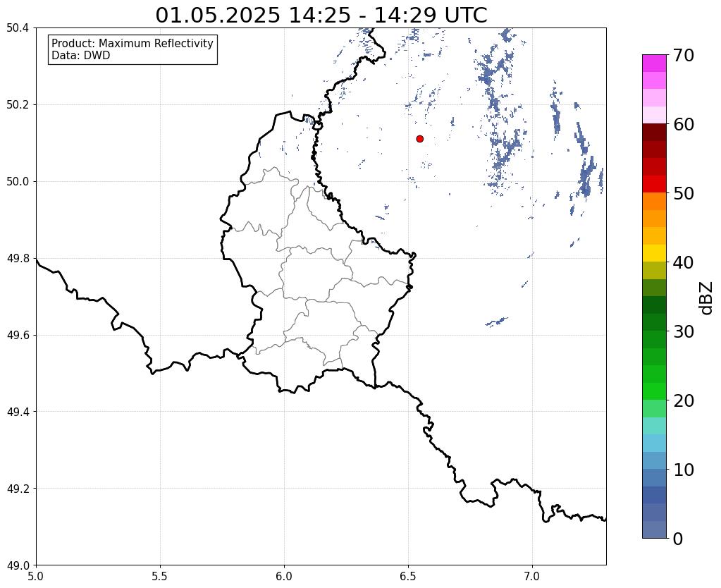The width and height of the screenshot is (721, 588).
Task: Click the colorbar tick label "30"
Action: (x=684, y=331)
